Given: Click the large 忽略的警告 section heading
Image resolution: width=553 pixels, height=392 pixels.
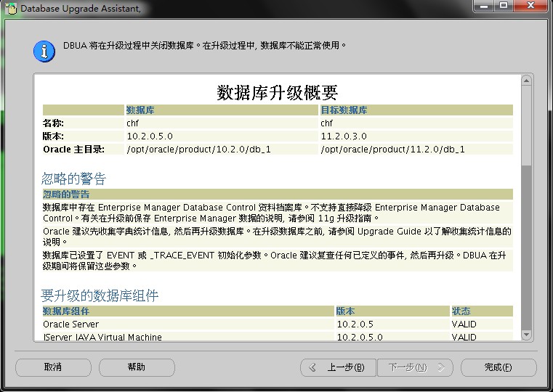Looking at the screenshot, I should tap(73, 179).
